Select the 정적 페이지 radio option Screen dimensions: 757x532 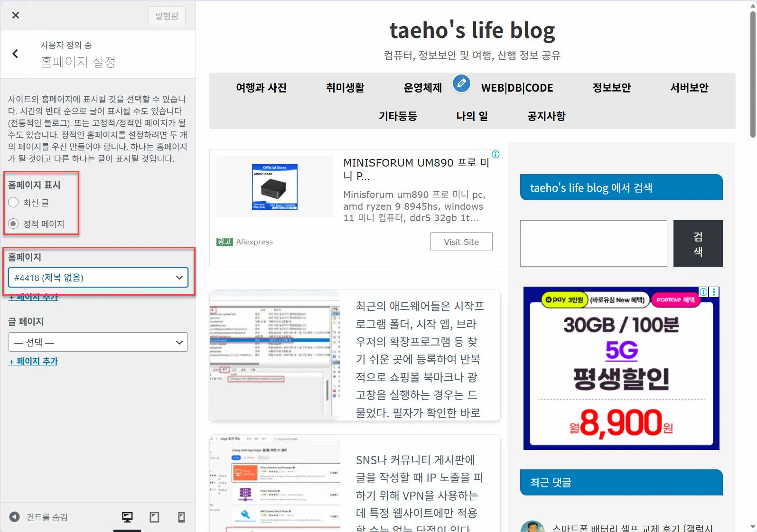pos(13,224)
